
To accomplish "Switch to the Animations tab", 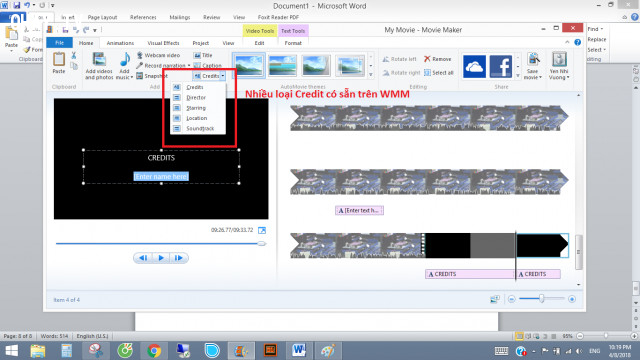I will [x=120, y=43].
